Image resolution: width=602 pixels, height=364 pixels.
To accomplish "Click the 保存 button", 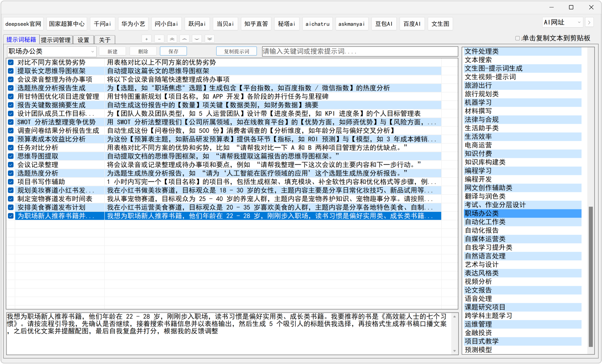I will [x=173, y=51].
